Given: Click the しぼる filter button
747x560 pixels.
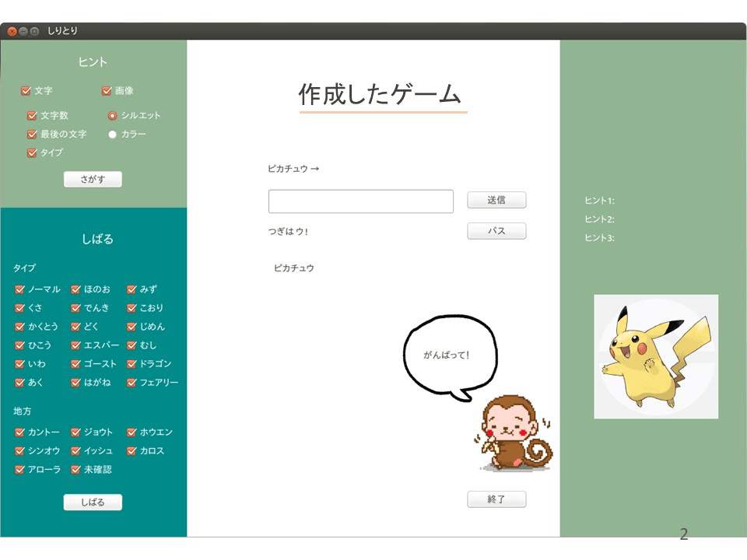Looking at the screenshot, I should point(93,502).
